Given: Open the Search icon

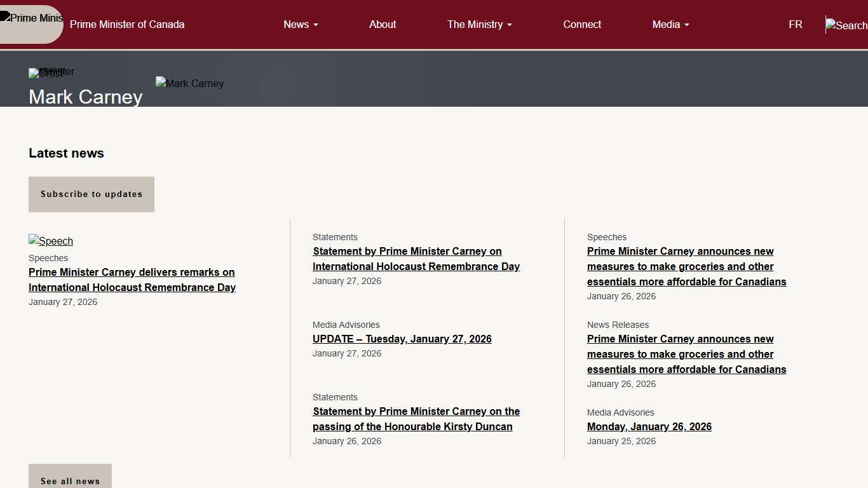Looking at the screenshot, I should [846, 25].
